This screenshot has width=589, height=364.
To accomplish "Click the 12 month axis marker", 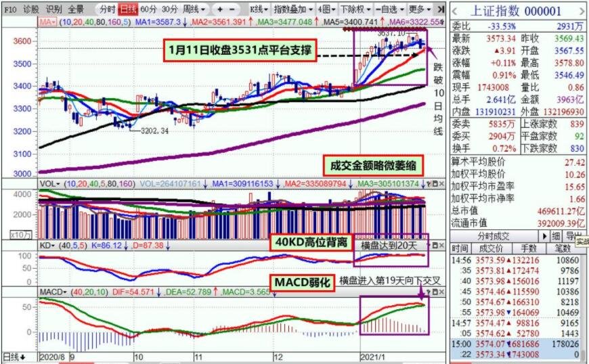I will coord(278,357).
